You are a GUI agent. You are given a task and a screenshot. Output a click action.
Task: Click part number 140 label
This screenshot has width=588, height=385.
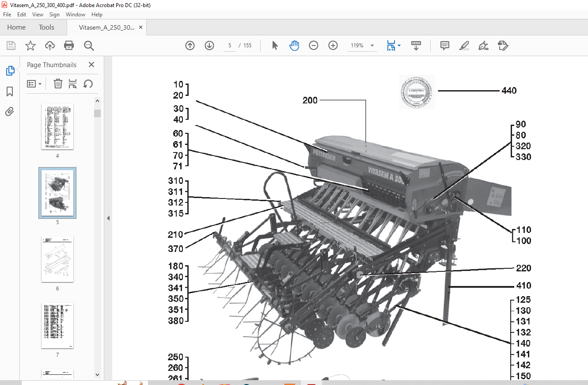(x=524, y=343)
